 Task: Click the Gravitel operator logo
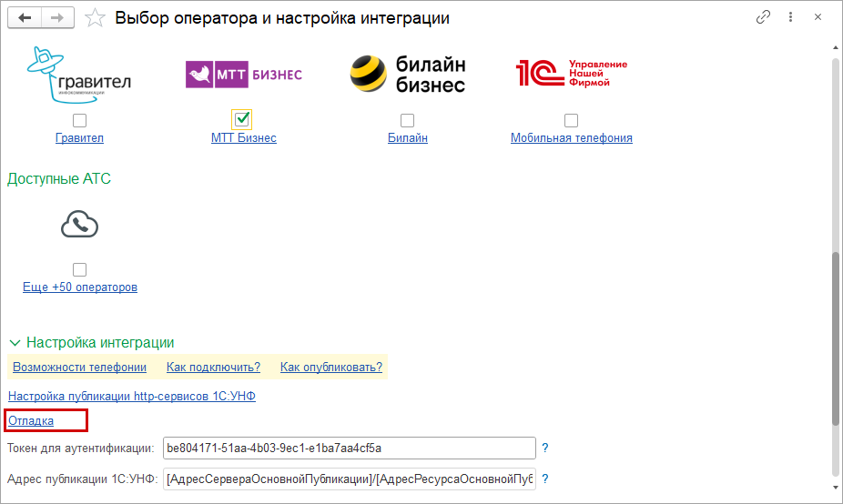pyautogui.click(x=79, y=76)
